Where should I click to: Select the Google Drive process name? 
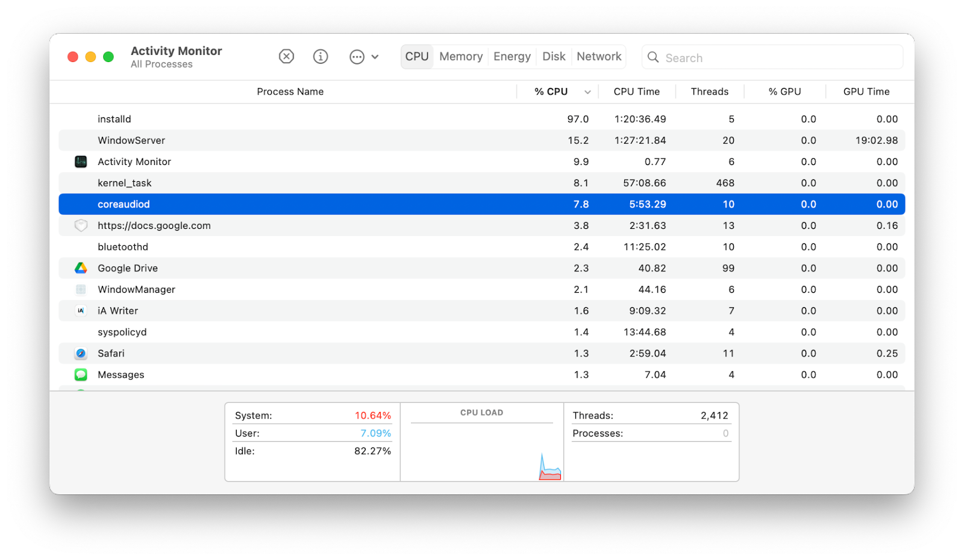pyautogui.click(x=128, y=268)
